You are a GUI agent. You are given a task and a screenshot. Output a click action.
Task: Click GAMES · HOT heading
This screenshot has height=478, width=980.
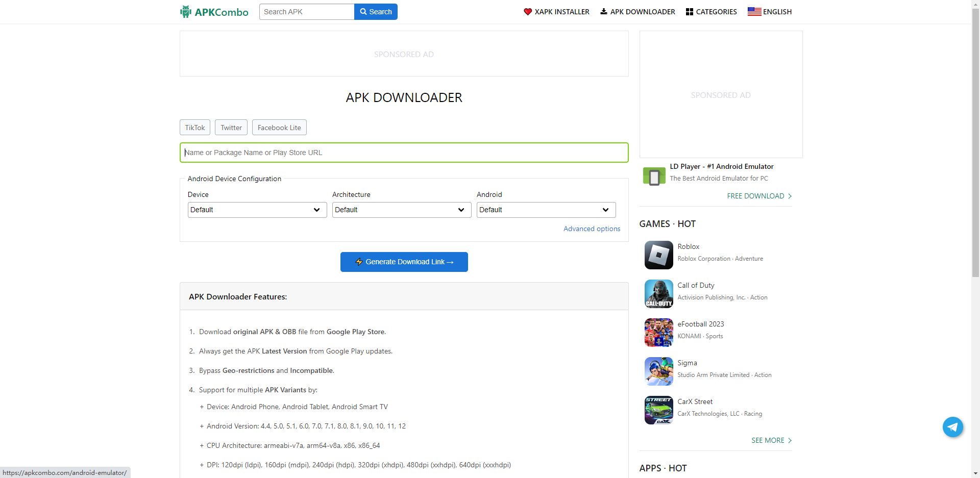tap(668, 224)
